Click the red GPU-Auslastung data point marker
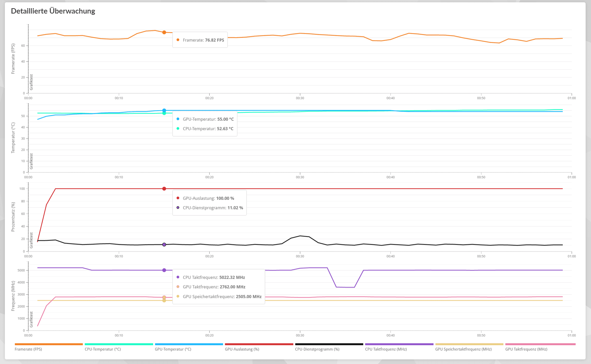The image size is (591, 364). click(x=164, y=189)
